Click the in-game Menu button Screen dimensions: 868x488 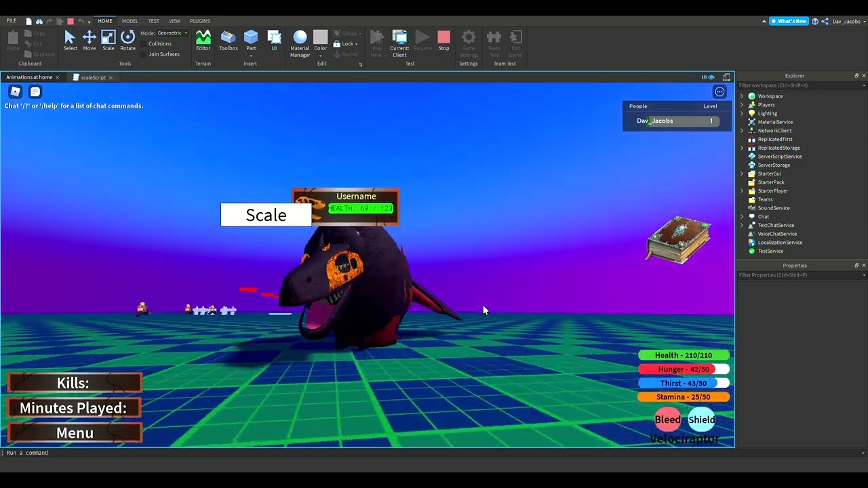click(x=75, y=433)
